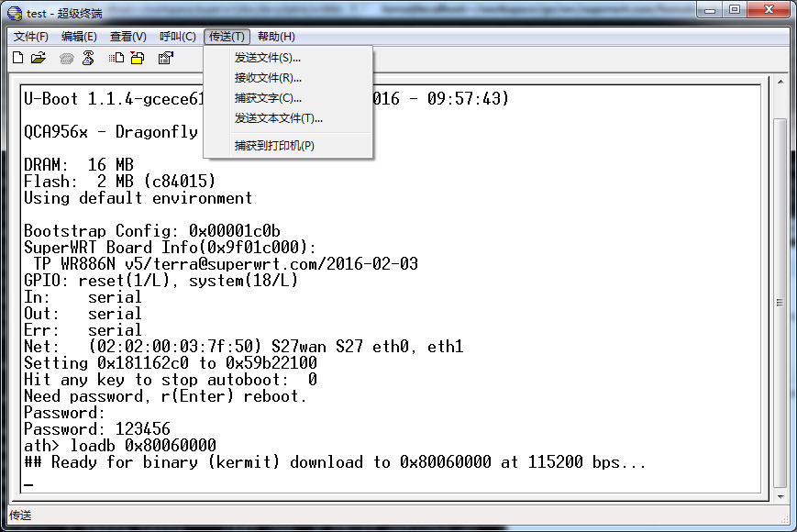
Task: Click the greyed-out Call telephone toolbar icon
Action: [67, 59]
